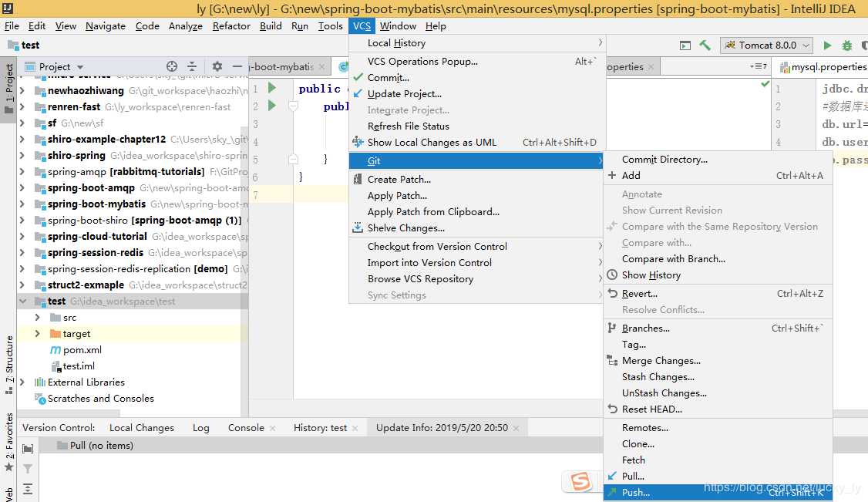Choose Add in the Git submenu
This screenshot has height=502, width=868.
718,176
